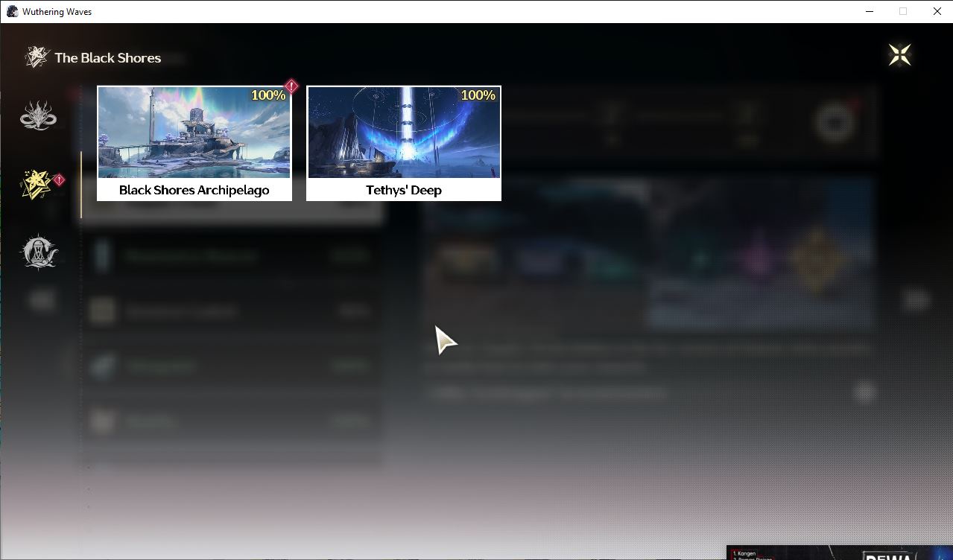Minimize the Wuthering Waves window
Screen dimensions: 953x560
870,11
